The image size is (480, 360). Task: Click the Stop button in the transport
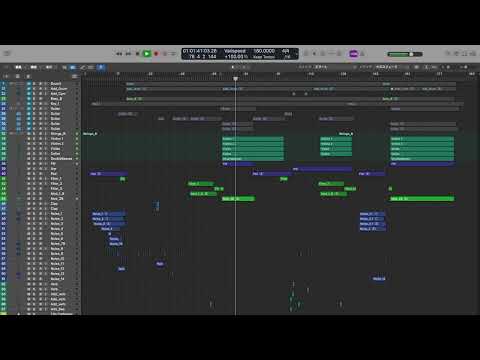click(137, 54)
